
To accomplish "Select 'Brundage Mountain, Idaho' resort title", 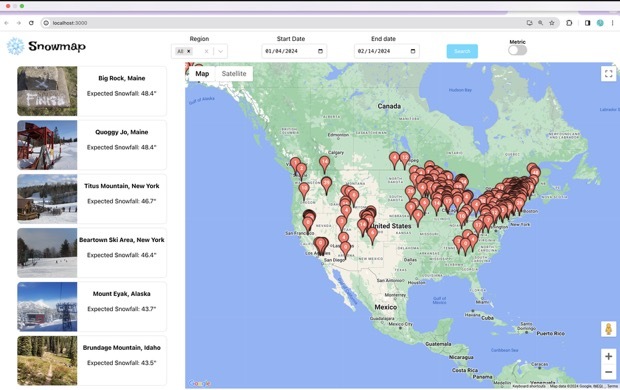I will pos(122,348).
